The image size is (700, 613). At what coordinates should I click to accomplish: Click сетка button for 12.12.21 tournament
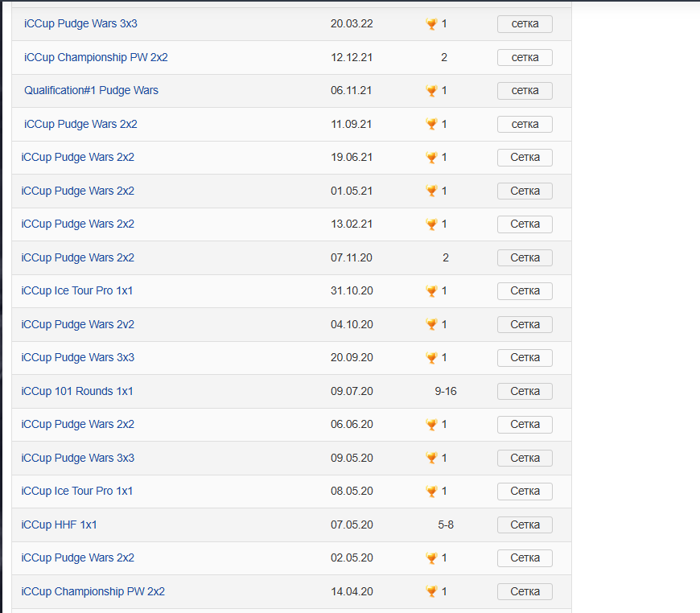[525, 57]
